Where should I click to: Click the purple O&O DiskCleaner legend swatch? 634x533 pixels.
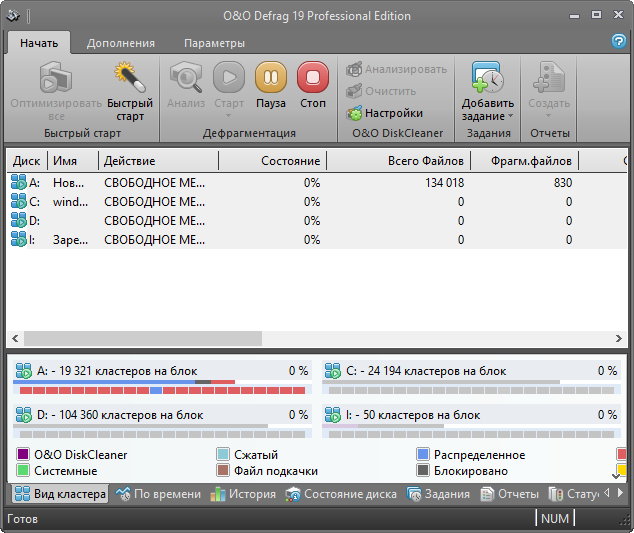pyautogui.click(x=23, y=455)
